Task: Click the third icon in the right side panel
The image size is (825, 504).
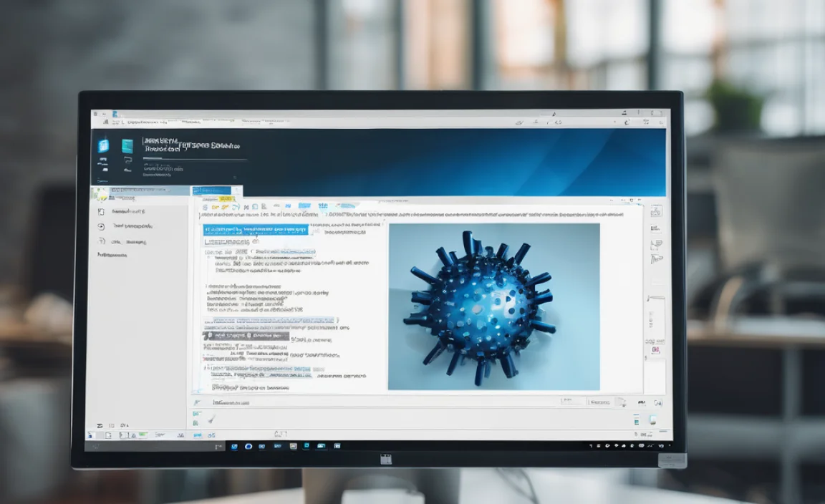Action: coord(656,246)
